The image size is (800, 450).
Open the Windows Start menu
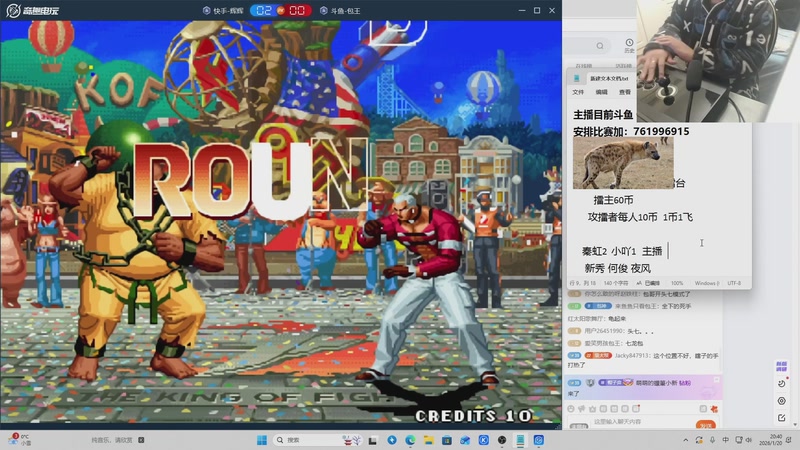tap(262, 440)
